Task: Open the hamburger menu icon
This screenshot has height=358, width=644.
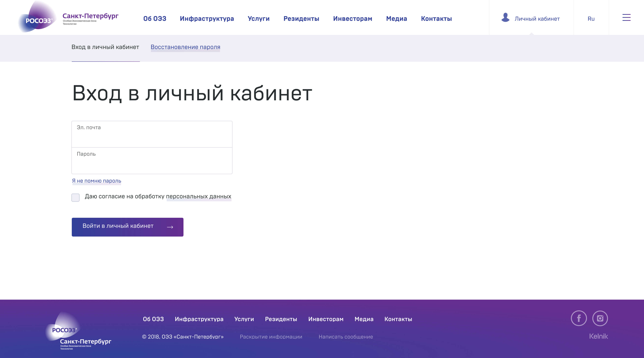Action: pyautogui.click(x=626, y=17)
